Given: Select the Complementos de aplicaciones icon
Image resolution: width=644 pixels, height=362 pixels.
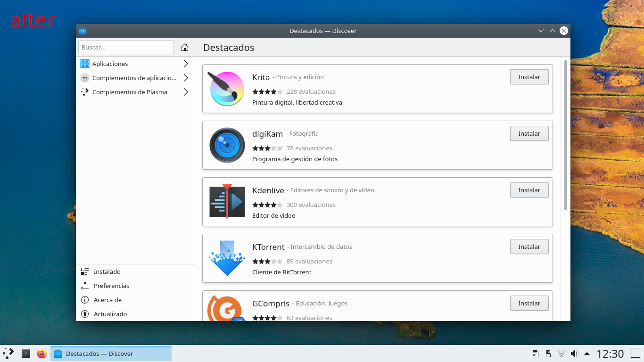Looking at the screenshot, I should click(85, 78).
